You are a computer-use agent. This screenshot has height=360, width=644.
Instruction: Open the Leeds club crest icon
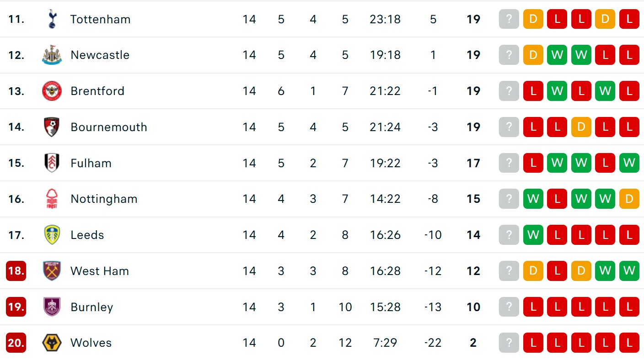click(52, 235)
